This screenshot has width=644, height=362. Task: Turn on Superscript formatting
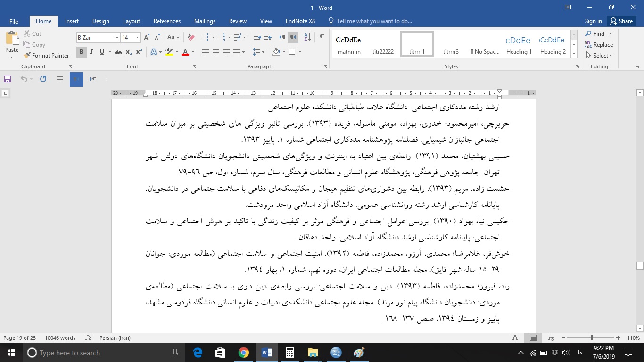point(138,52)
